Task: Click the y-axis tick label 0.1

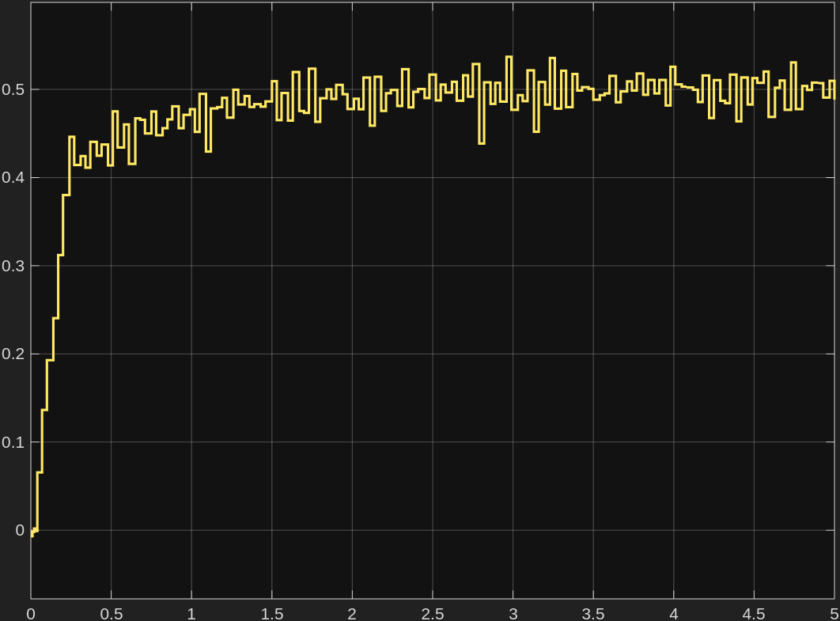Action: [x=13, y=442]
